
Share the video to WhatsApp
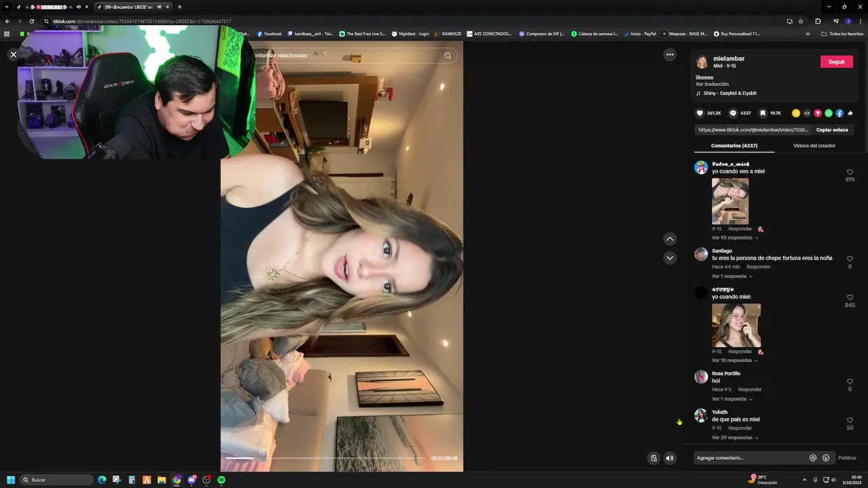[829, 113]
